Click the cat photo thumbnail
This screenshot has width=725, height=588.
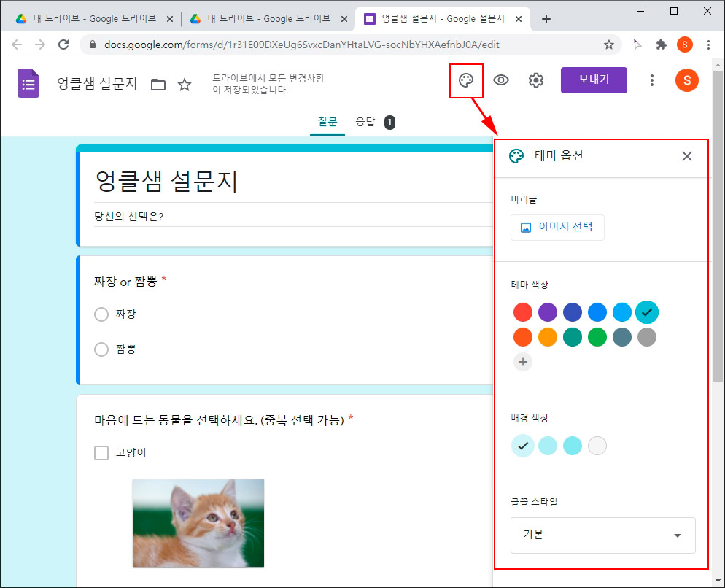click(198, 523)
